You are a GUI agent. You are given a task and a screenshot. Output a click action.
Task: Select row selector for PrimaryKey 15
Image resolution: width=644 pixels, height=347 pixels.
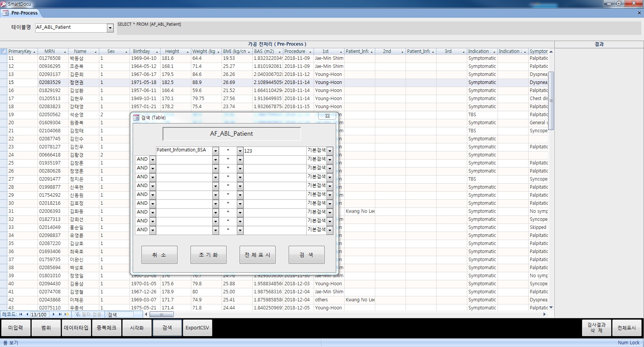3,82
